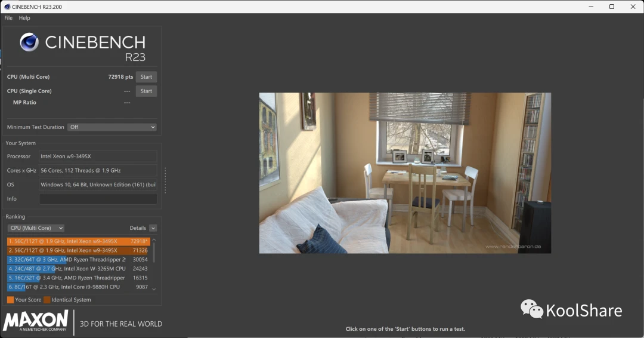Select ranking entry 2 scoring 71326
This screenshot has height=338, width=644.
tap(79, 250)
